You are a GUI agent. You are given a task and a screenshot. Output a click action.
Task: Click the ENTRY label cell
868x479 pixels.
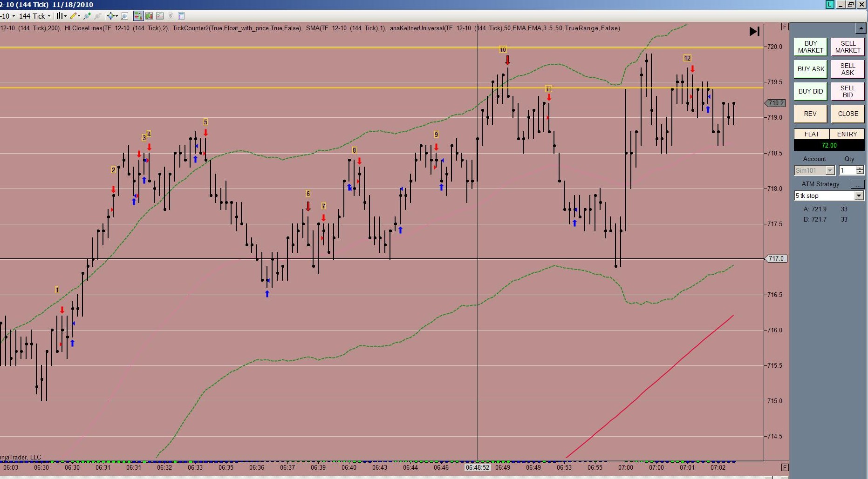tap(847, 134)
